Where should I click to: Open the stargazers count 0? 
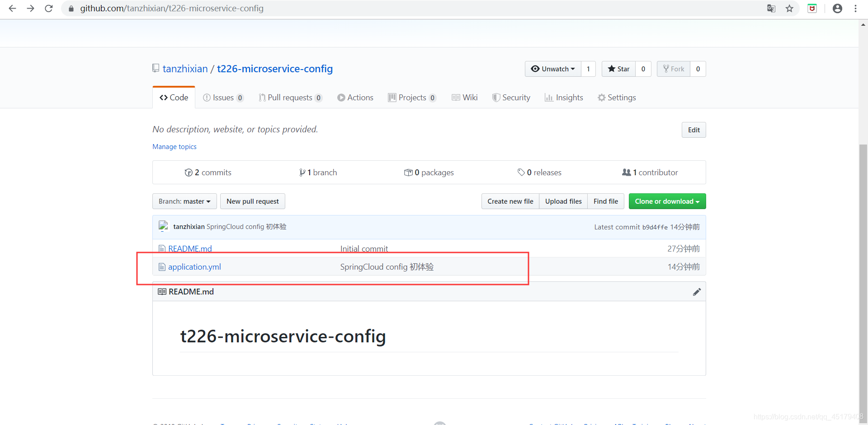click(x=643, y=69)
